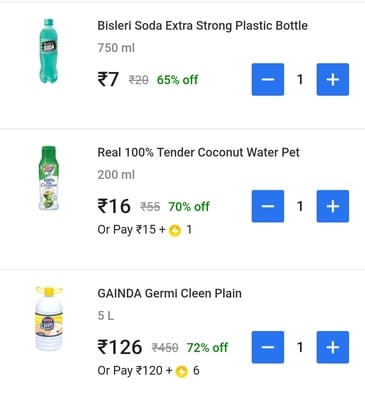Viewport: 365px width, 400px height.
Task: Add one more Real Coconut Water
Action: (x=333, y=206)
